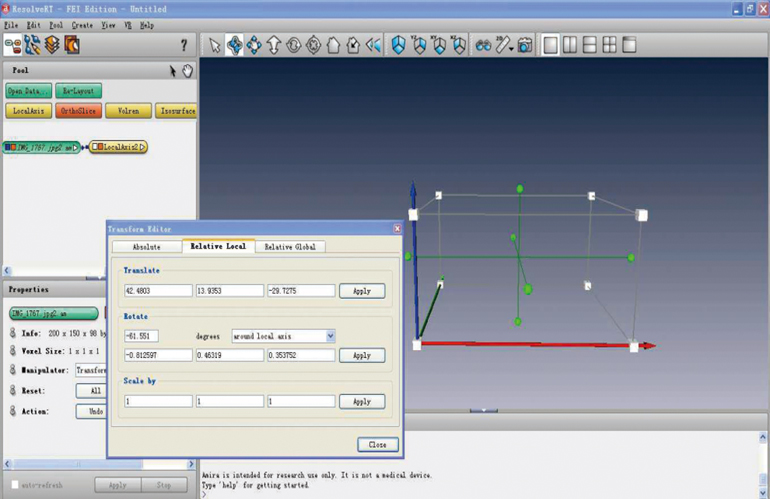Expand the LocalAxis2 module arrow
The image size is (770, 499).
(x=143, y=147)
